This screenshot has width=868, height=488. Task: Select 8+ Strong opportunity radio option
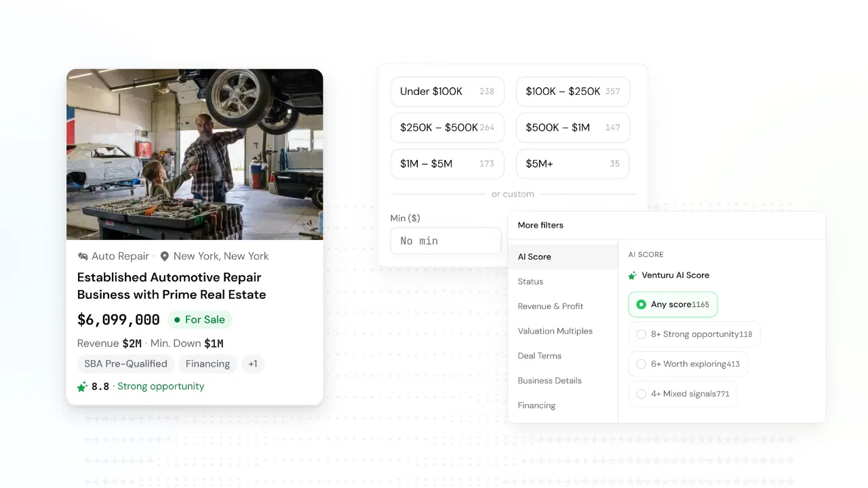point(642,334)
